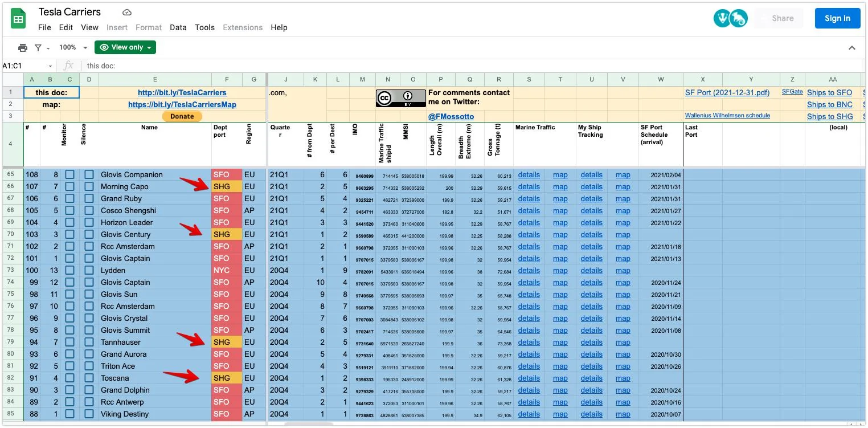Image resolution: width=868 pixels, height=428 pixels.
Task: Select the 2021/02/04 arrival date cell
Action: click(661, 175)
